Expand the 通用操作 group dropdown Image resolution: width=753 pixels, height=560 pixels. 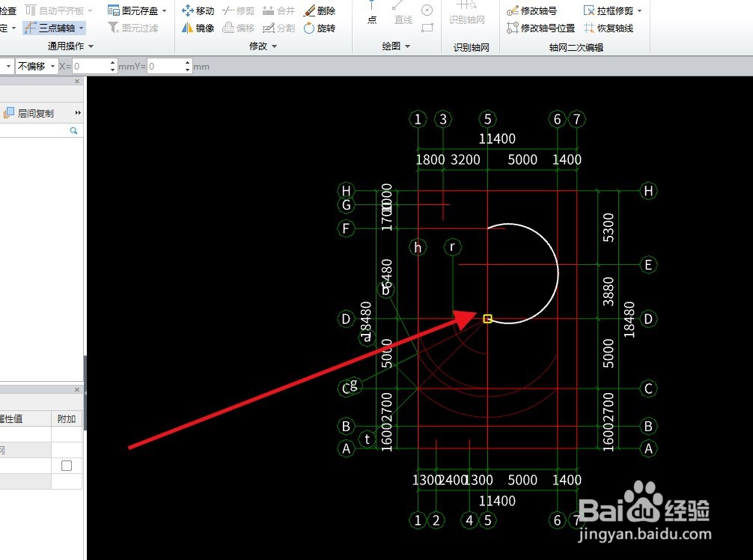point(91,46)
